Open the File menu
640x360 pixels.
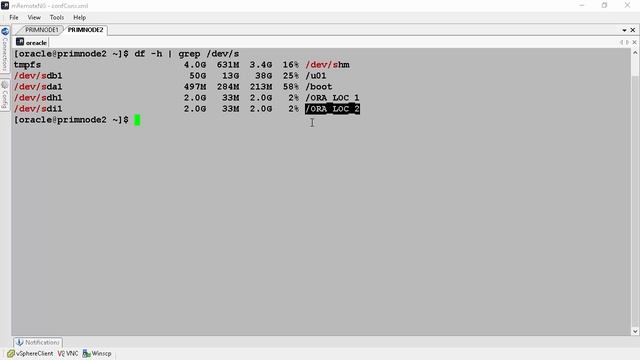click(x=14, y=18)
